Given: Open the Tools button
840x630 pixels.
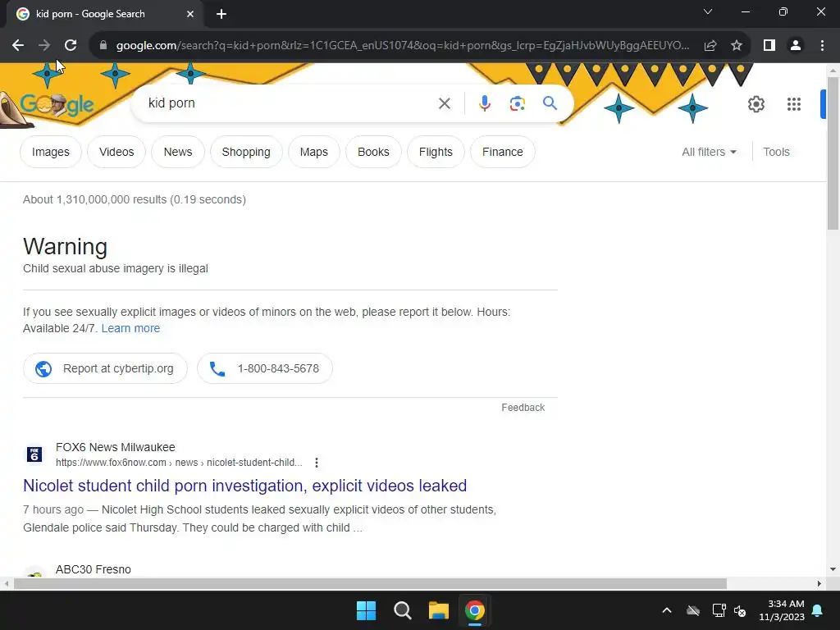Looking at the screenshot, I should pyautogui.click(x=776, y=152).
